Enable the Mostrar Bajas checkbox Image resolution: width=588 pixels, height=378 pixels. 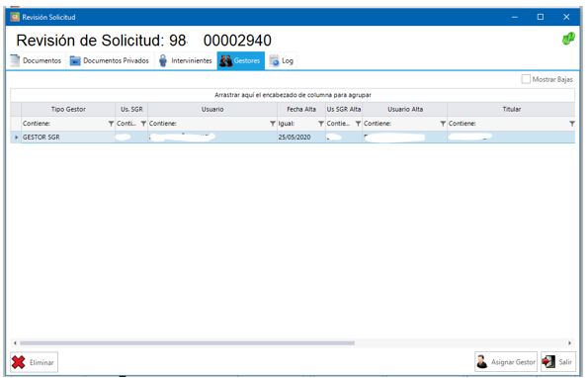click(526, 79)
